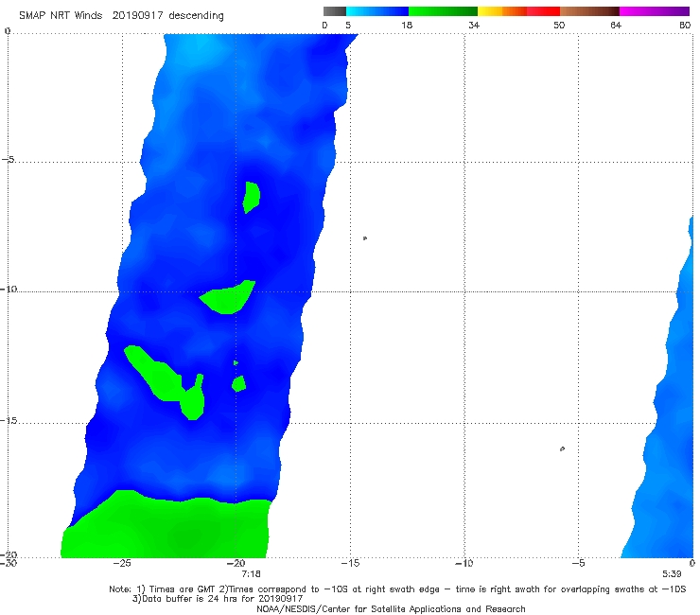Click the green patch crossing latitude -10
The image size is (700, 615).
click(228, 298)
